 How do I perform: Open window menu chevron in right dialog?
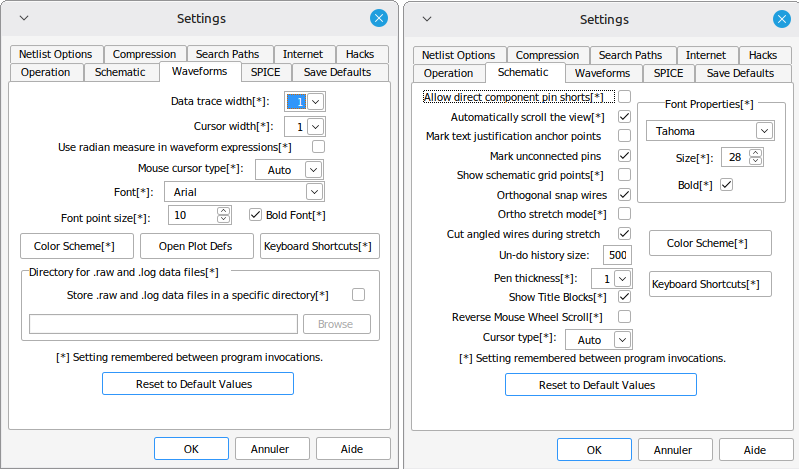tap(427, 18)
